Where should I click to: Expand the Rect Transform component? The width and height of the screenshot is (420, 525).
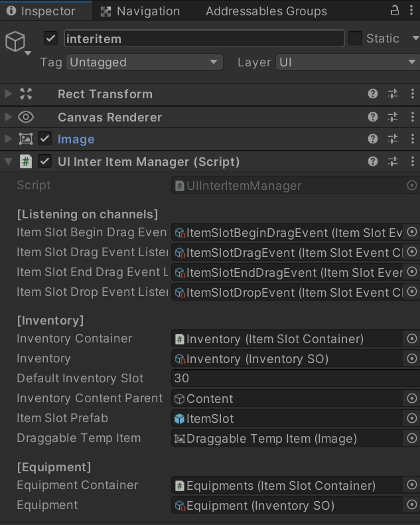click(9, 94)
